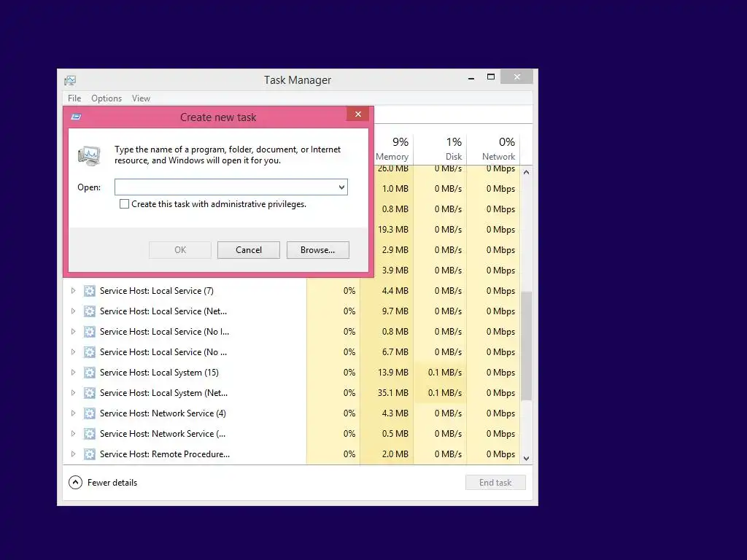747x560 pixels.
Task: Click the Fewer details link
Action: click(112, 483)
